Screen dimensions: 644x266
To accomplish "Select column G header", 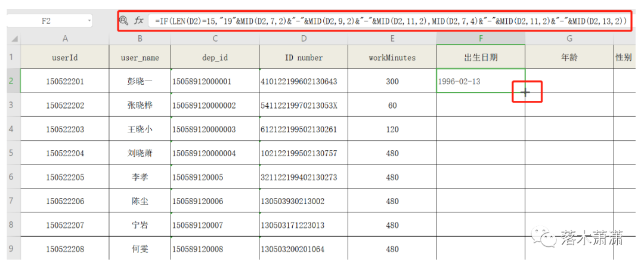I will click(569, 39).
